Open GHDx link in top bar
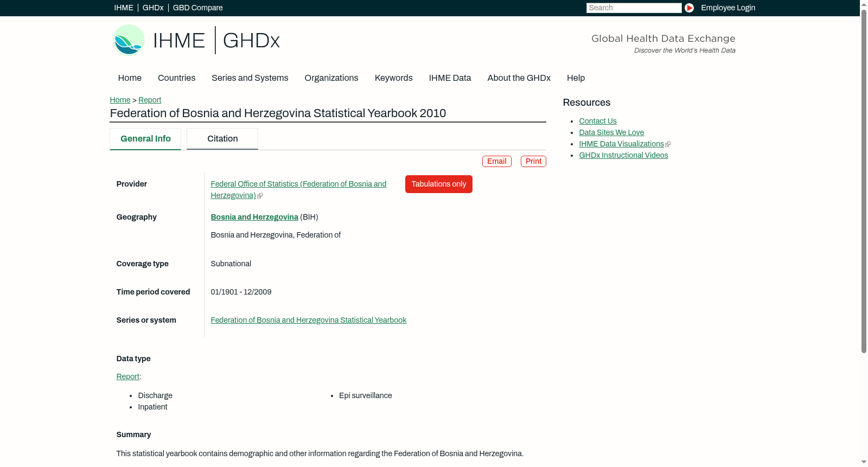The image size is (868, 467). tap(153, 8)
